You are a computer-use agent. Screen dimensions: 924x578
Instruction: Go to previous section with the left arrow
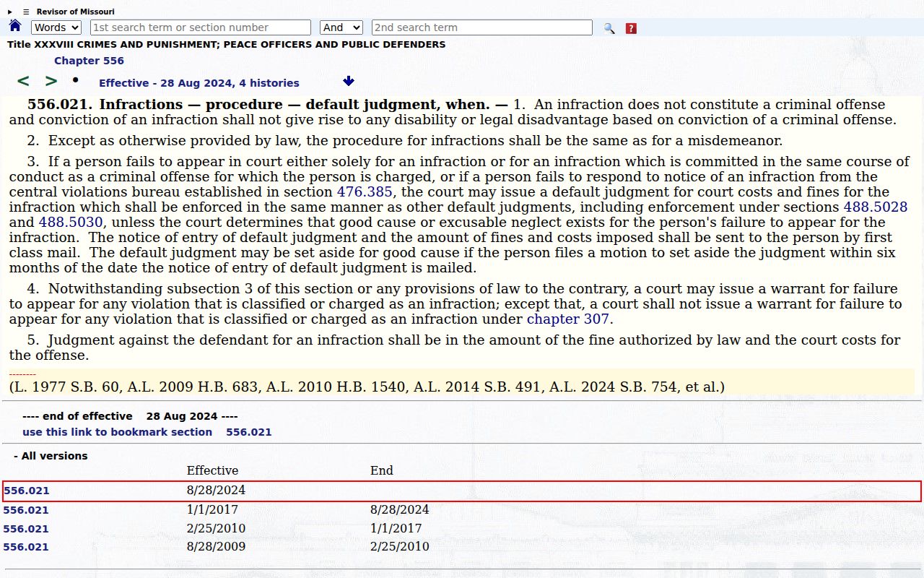point(23,81)
